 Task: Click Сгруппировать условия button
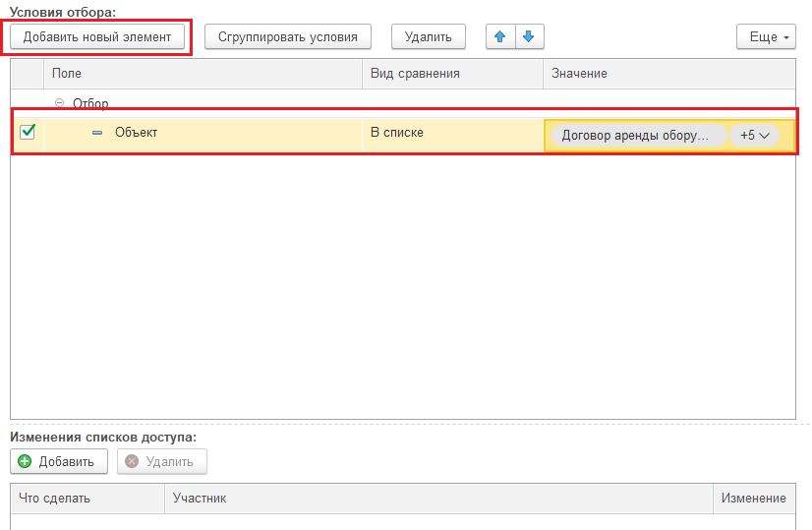coord(288,37)
